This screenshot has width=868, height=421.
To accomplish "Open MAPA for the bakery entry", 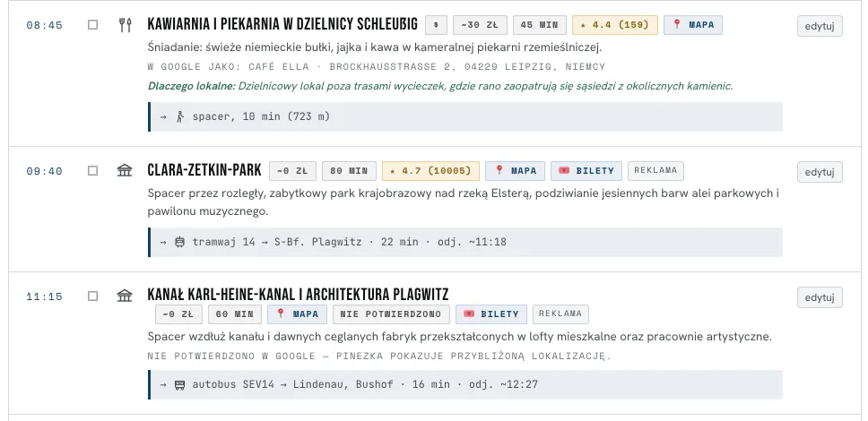I will (693, 25).
